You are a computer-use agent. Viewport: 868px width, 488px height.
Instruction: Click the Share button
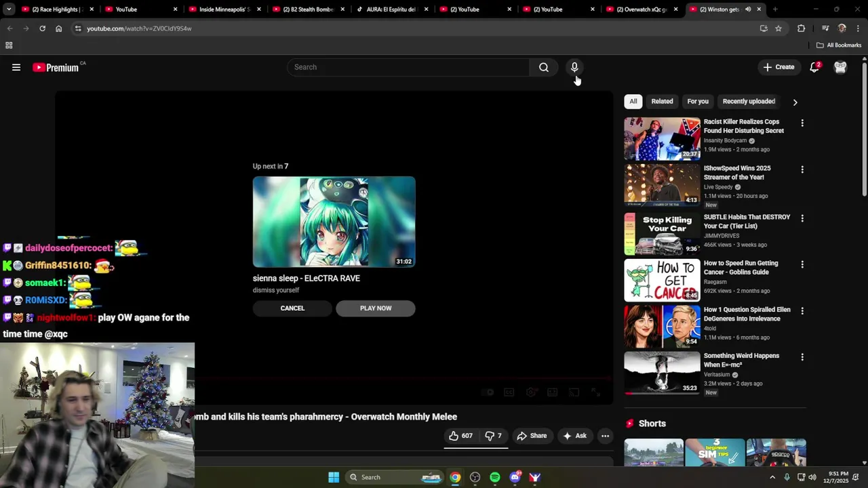click(532, 436)
